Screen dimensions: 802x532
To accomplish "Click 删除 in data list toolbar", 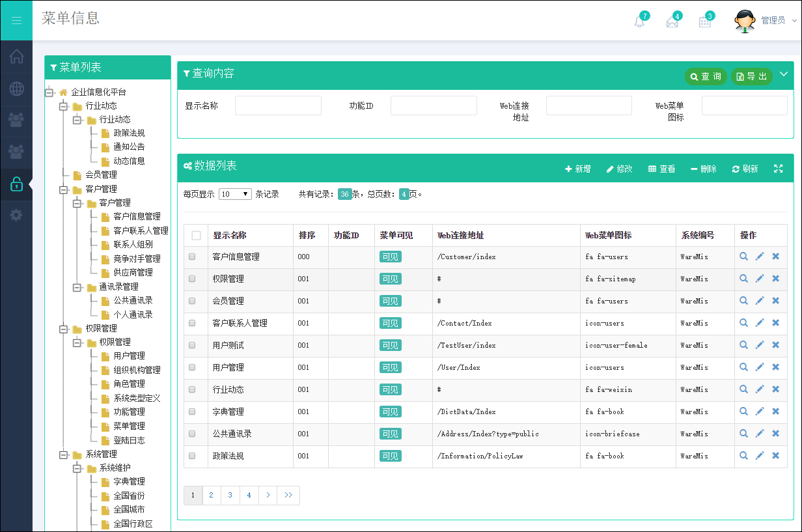I will [704, 169].
